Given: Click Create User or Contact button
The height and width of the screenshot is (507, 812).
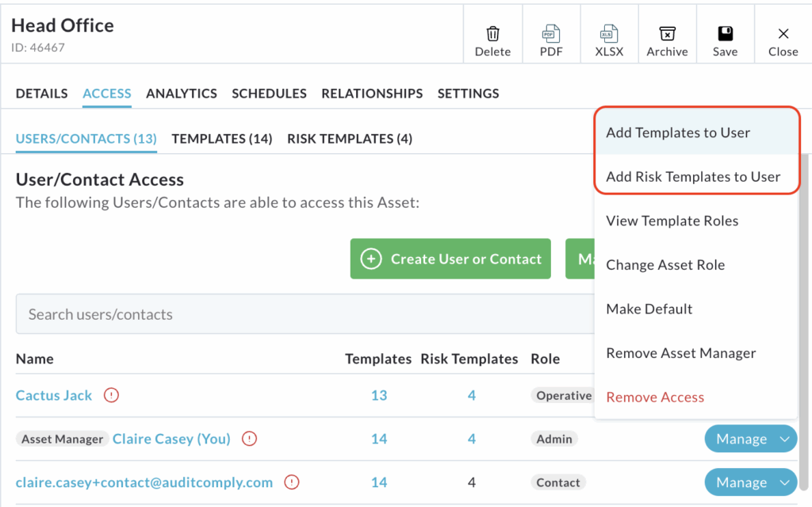Looking at the screenshot, I should 450,259.
